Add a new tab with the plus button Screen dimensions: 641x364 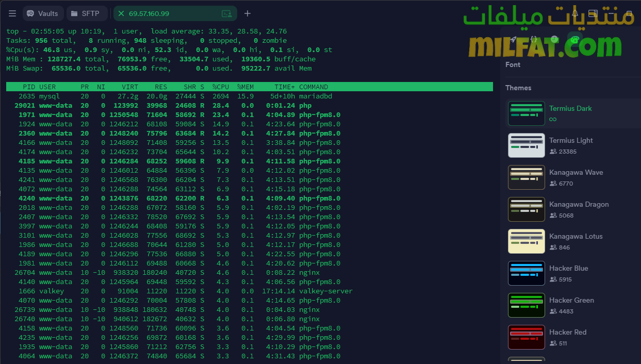click(248, 13)
